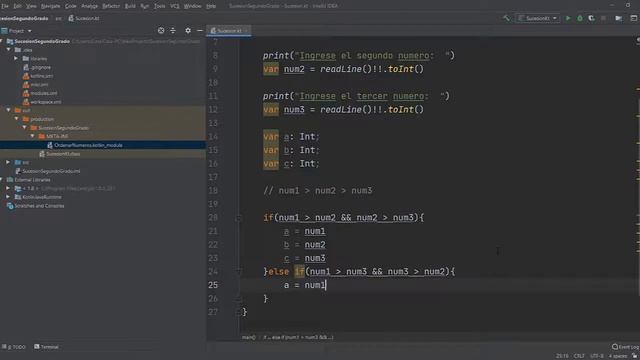The height and width of the screenshot is (360, 640).
Task: Collapse the production folder
Action: pos(16,119)
